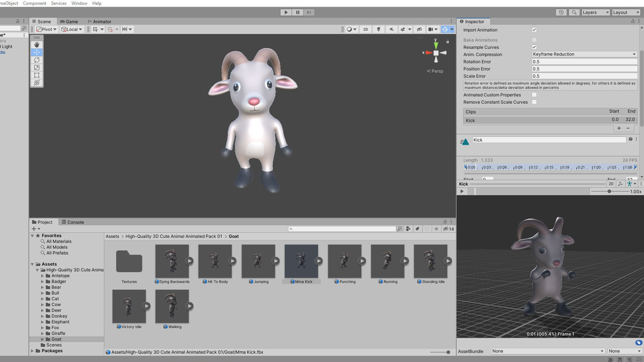Open the Layers dropdown
Screen dimensions: 644x362
click(x=595, y=12)
